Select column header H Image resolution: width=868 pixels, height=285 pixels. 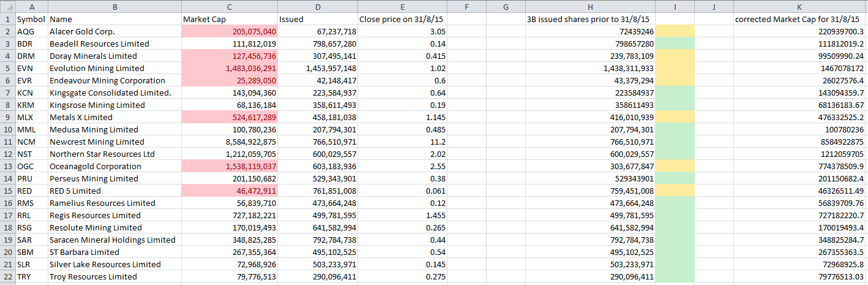[x=590, y=6]
